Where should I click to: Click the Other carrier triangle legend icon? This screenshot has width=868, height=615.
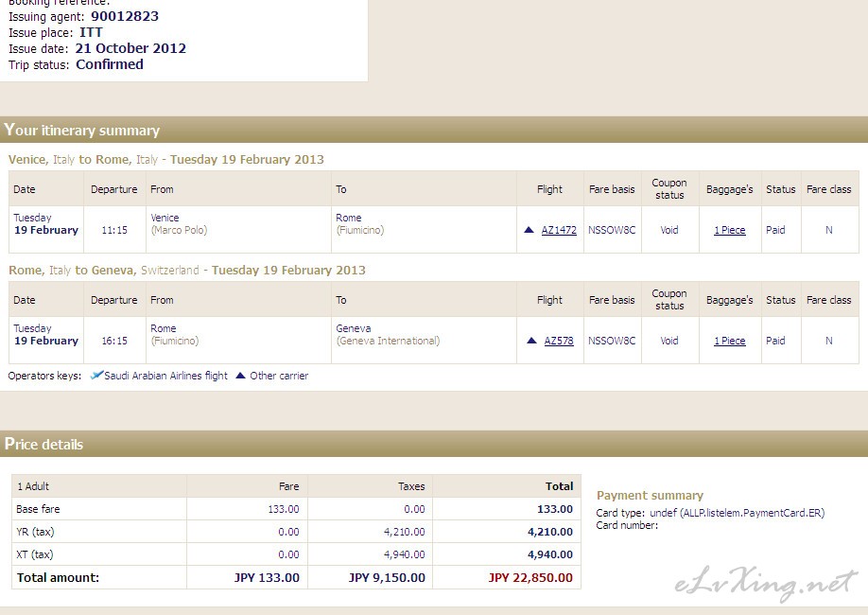click(x=240, y=375)
